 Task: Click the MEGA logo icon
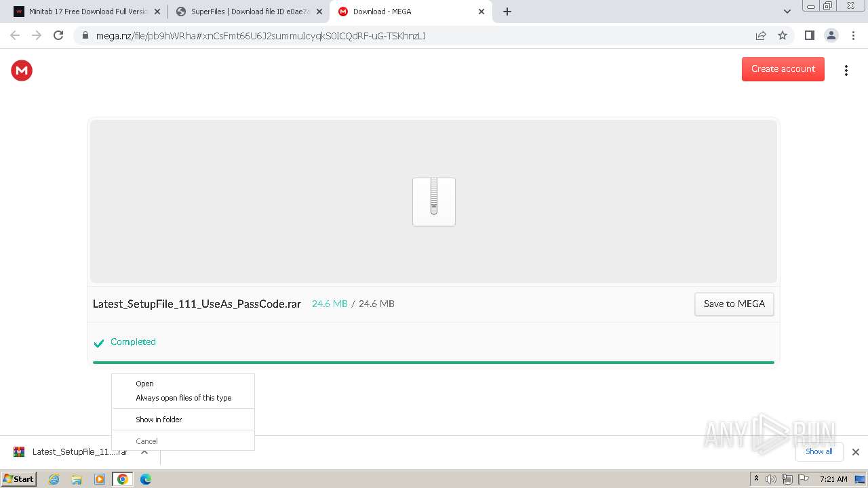click(22, 70)
